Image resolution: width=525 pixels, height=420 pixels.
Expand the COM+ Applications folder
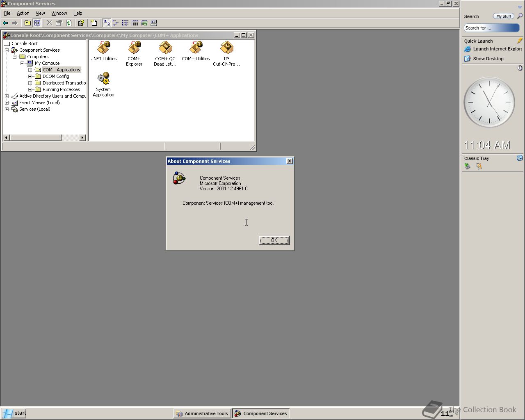point(30,70)
